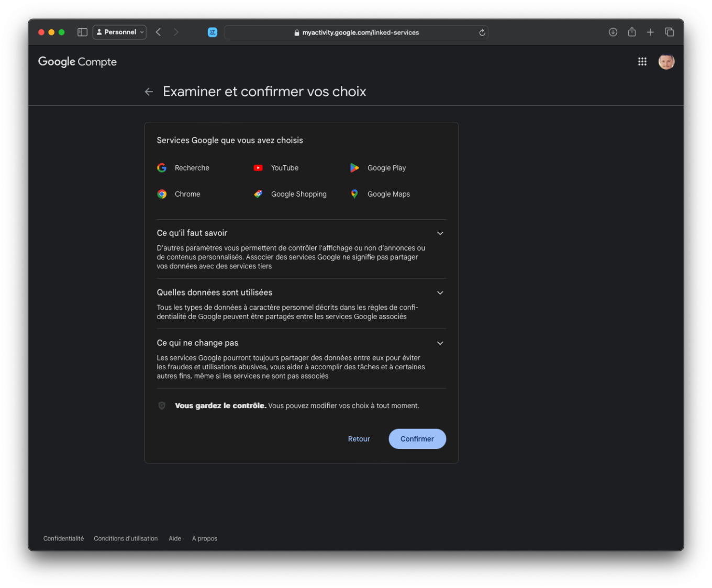Click the 'Examiner et confirmer vos choix' page title
Screen dimensions: 712x588
[x=264, y=92]
